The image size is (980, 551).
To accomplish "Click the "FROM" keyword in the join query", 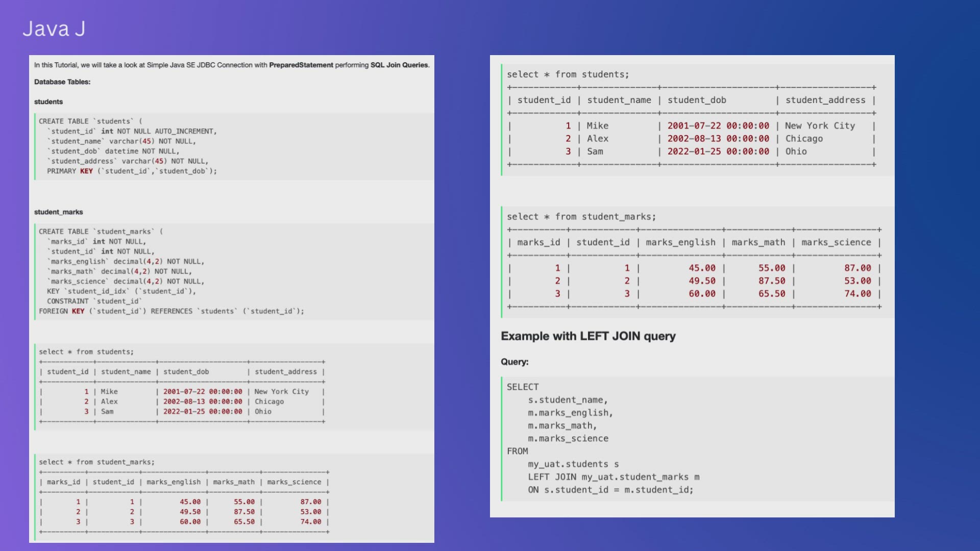I will (x=518, y=452).
